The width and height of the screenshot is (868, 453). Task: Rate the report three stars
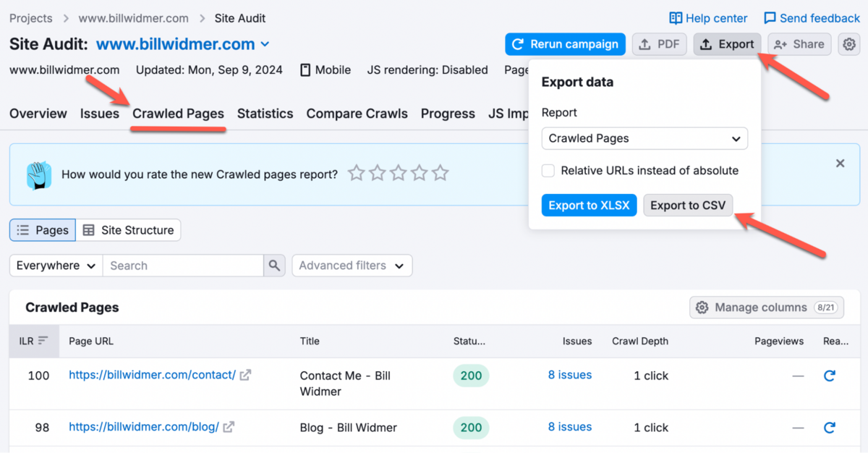(x=399, y=174)
